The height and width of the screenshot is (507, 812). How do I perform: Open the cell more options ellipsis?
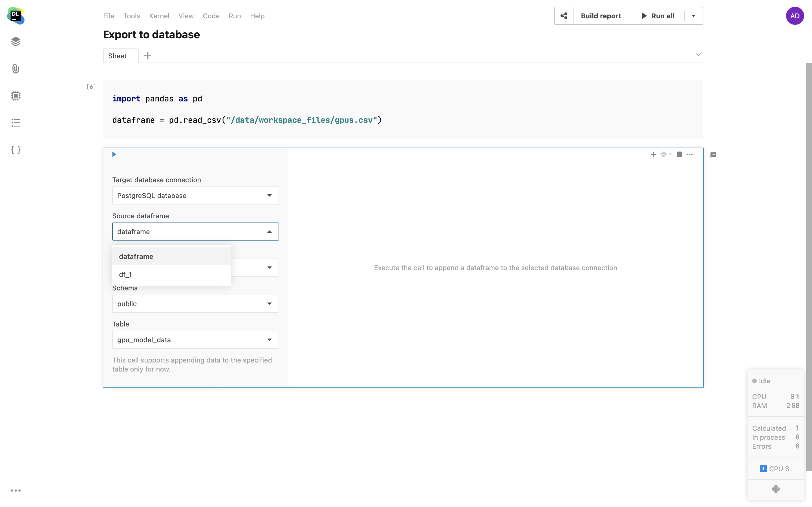(x=690, y=155)
